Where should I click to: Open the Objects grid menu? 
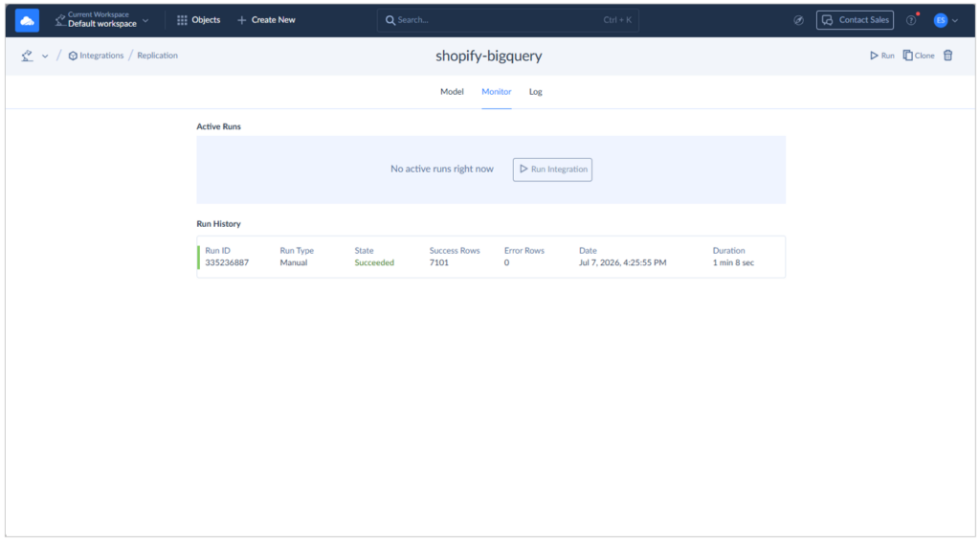pyautogui.click(x=198, y=20)
